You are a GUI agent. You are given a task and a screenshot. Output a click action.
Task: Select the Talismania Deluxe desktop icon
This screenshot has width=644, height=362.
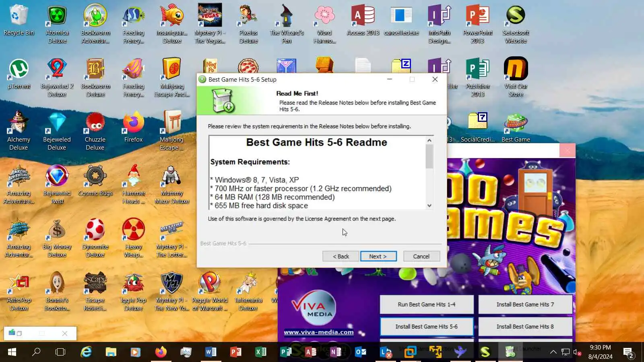(248, 292)
